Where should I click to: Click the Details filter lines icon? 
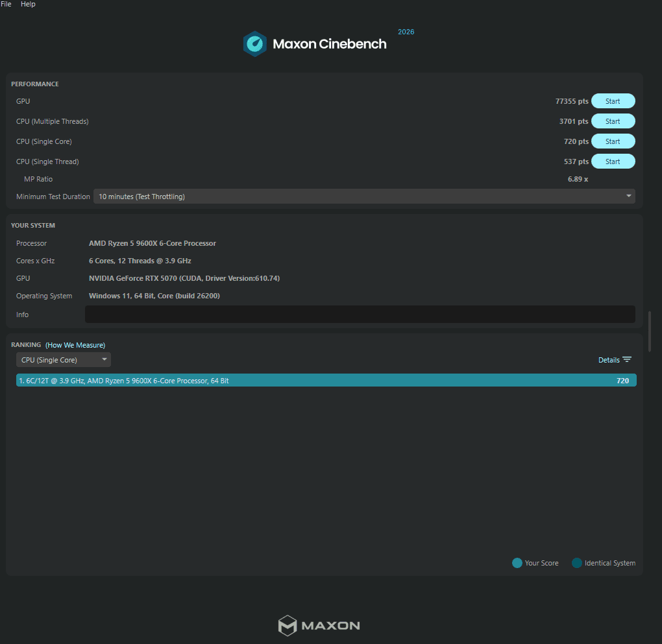(627, 359)
